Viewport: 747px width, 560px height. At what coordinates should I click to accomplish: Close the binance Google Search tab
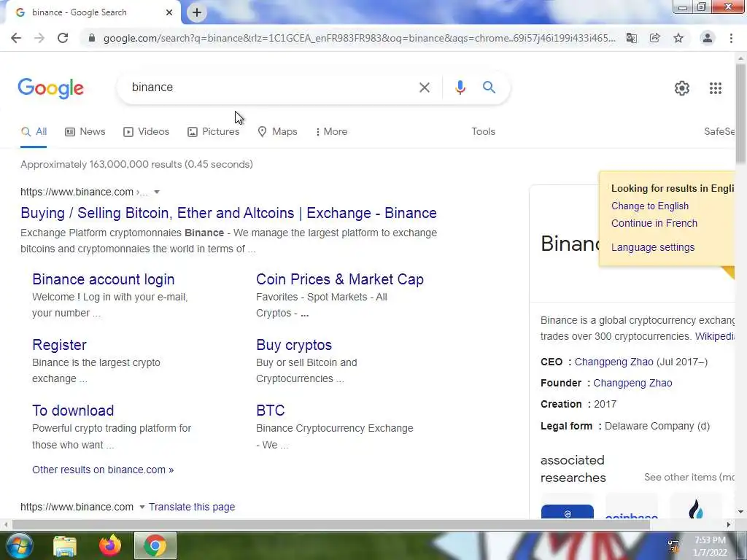(169, 12)
